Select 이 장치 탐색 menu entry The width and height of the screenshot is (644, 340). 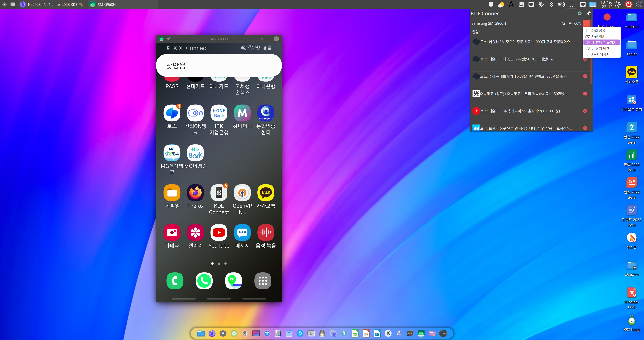coord(601,49)
